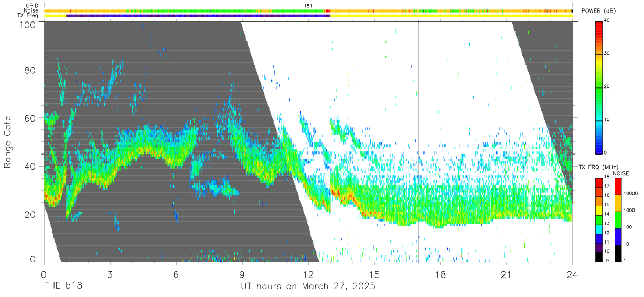Click the range gate tick label 20

[x=30, y=215]
